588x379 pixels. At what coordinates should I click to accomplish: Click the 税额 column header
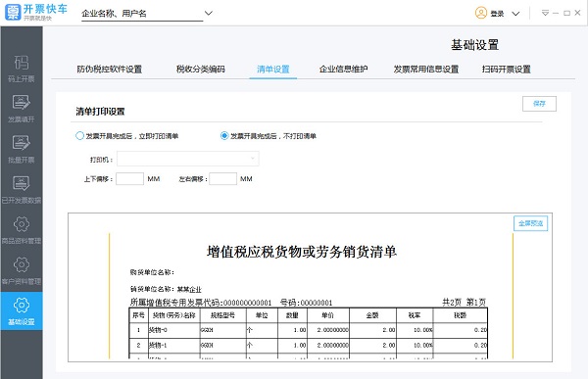461,315
